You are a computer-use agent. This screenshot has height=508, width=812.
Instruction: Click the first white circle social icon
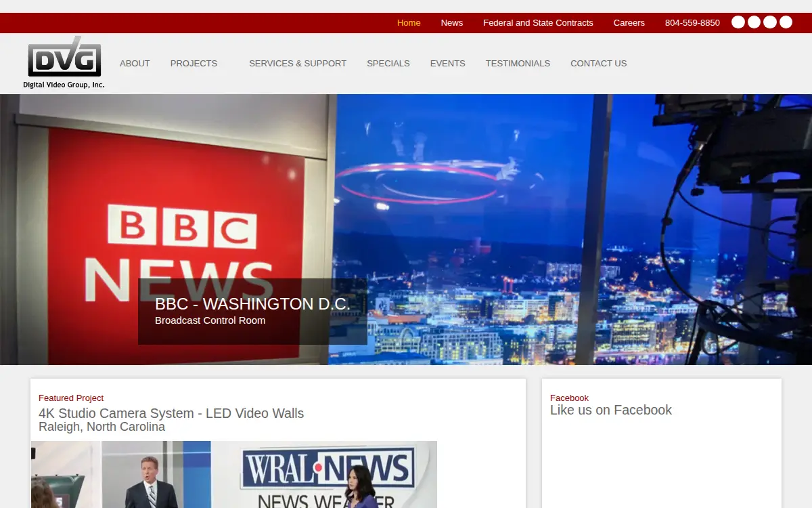click(x=738, y=22)
